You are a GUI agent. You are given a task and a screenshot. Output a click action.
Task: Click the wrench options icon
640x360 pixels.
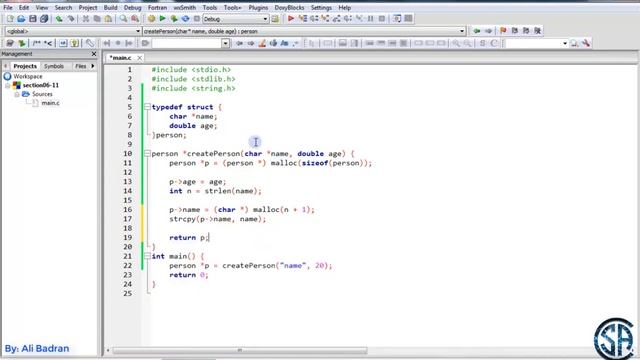pos(586,43)
